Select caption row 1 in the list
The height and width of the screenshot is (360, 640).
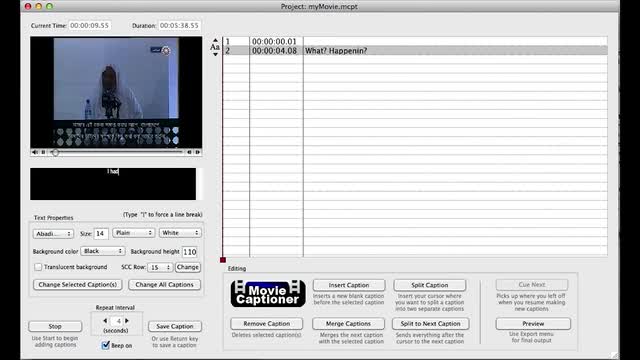(x=415, y=41)
